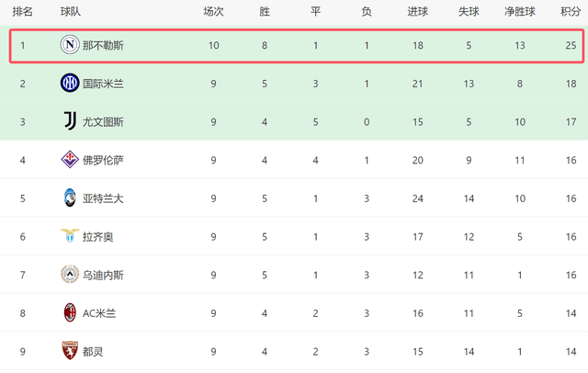
Task: Click the Fiorentina club badge
Action: 70,160
